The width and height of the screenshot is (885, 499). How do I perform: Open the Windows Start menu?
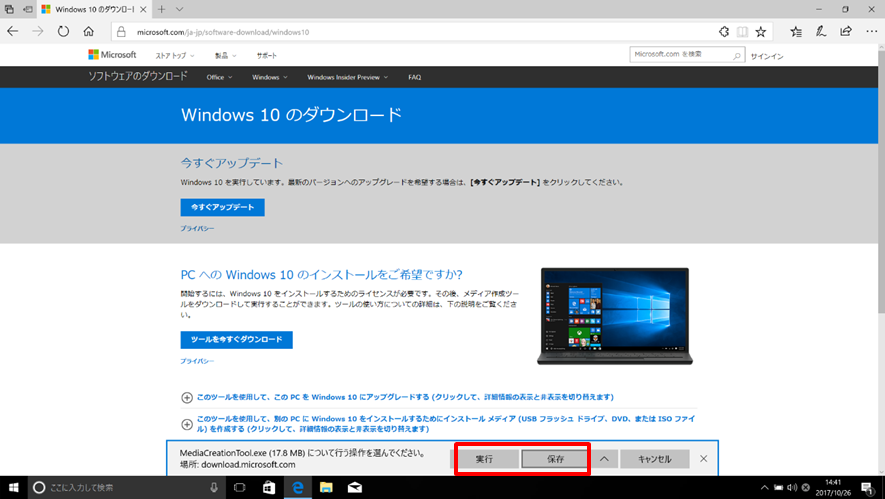(14, 487)
